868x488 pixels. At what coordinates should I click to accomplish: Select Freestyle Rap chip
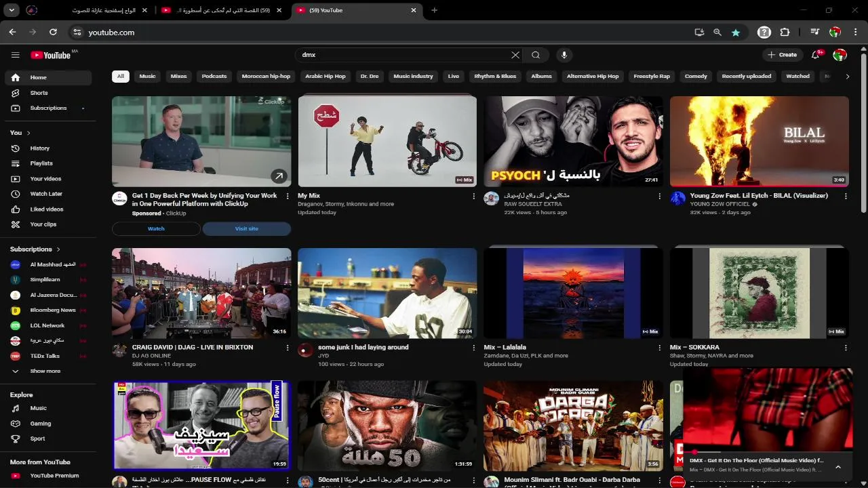tap(652, 77)
